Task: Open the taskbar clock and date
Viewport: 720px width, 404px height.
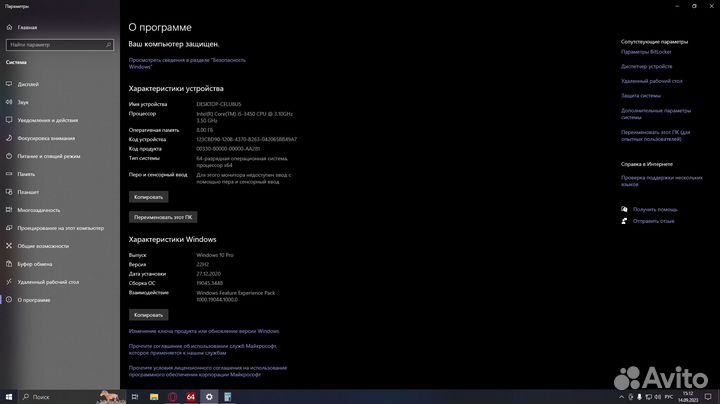Action: [688, 397]
